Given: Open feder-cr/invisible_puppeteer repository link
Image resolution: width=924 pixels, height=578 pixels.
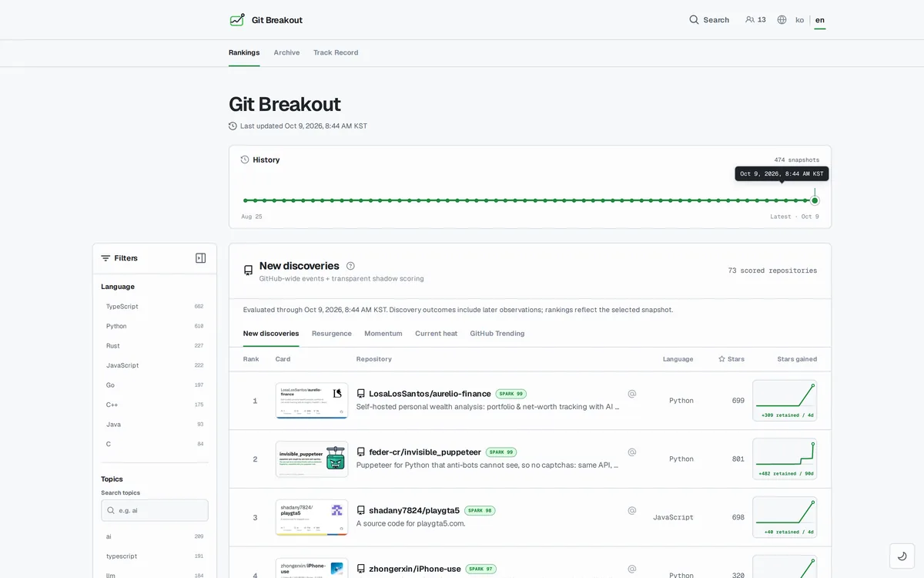Looking at the screenshot, I should [425, 452].
